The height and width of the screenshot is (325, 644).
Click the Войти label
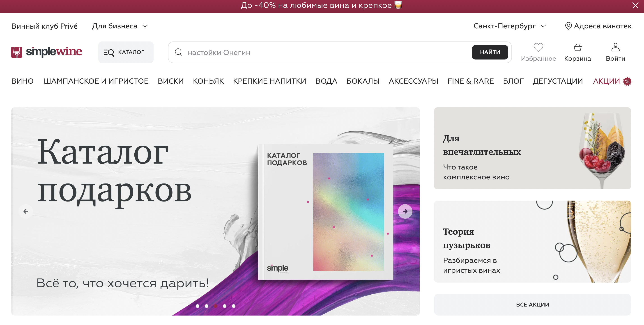[615, 58]
